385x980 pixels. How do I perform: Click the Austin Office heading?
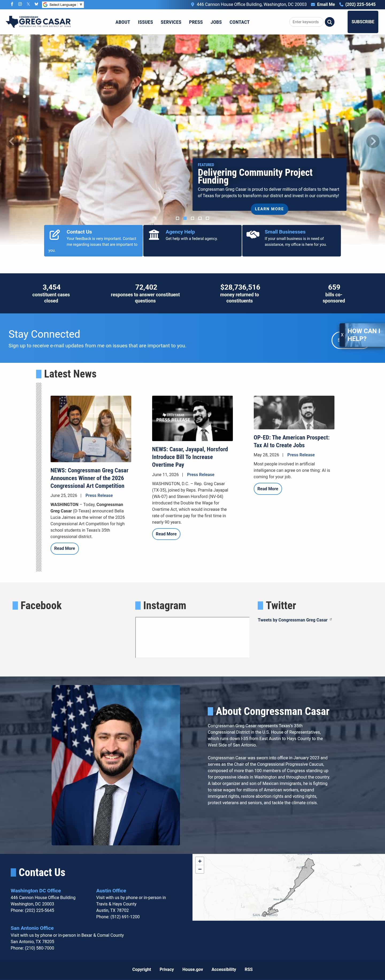pos(111,890)
